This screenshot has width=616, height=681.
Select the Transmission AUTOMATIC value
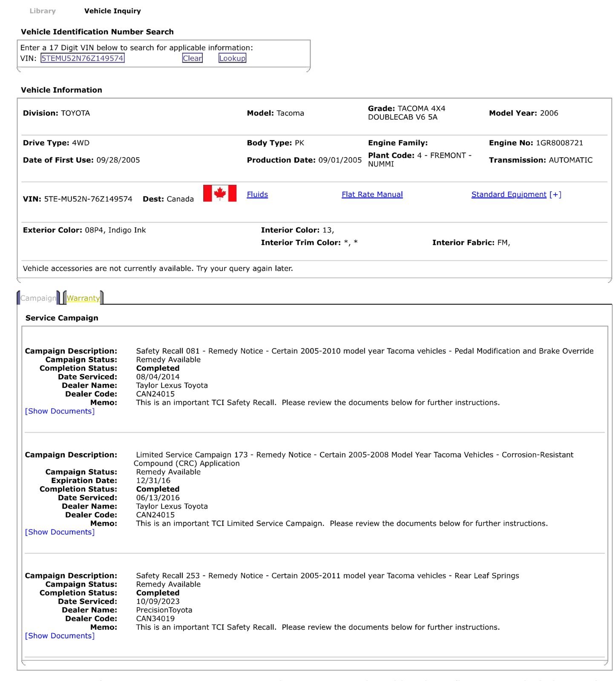tap(570, 160)
